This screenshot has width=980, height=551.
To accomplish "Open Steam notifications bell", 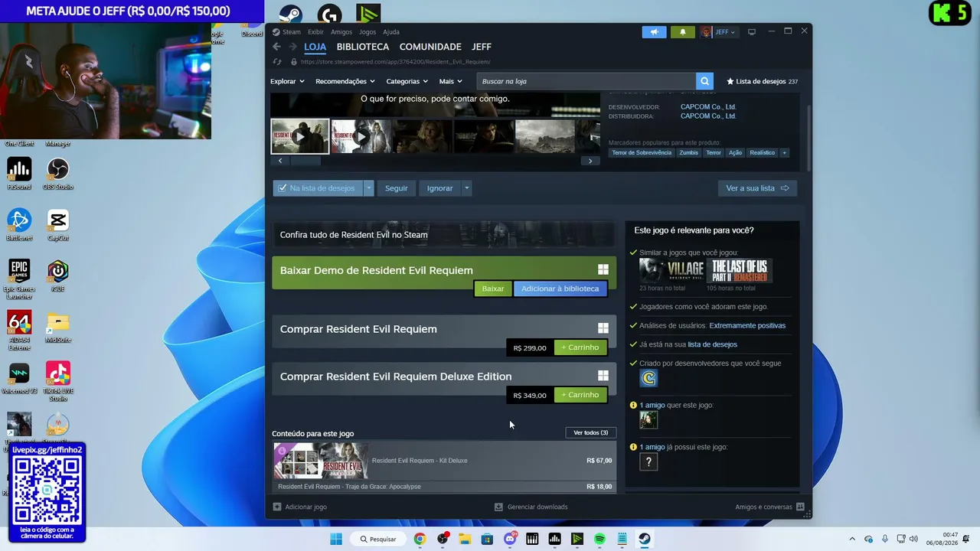I will point(682,32).
